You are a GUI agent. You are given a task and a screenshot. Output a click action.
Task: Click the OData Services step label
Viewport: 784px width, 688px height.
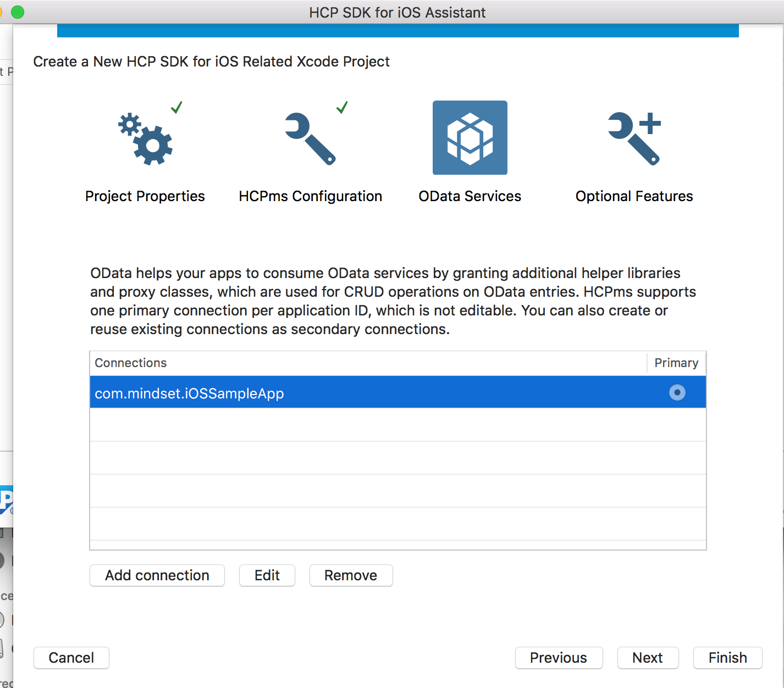[470, 196]
